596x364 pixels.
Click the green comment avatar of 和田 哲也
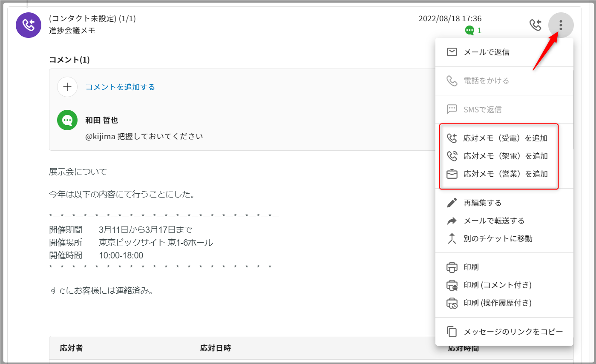click(67, 120)
